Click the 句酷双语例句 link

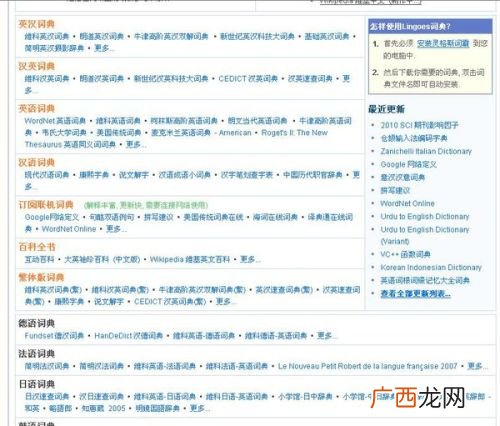(111, 217)
